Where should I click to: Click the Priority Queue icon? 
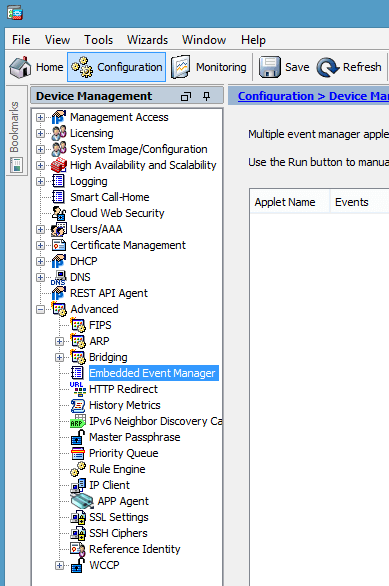[78, 453]
